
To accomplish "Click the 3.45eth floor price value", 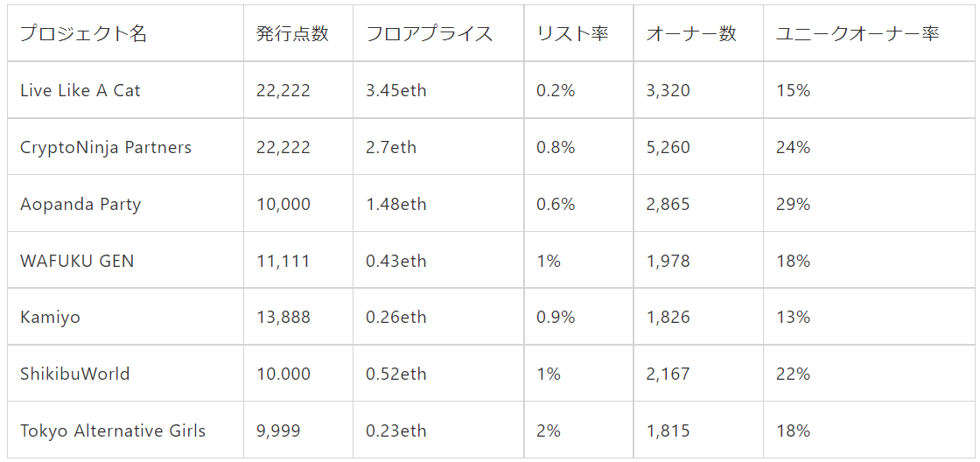I will (x=396, y=90).
